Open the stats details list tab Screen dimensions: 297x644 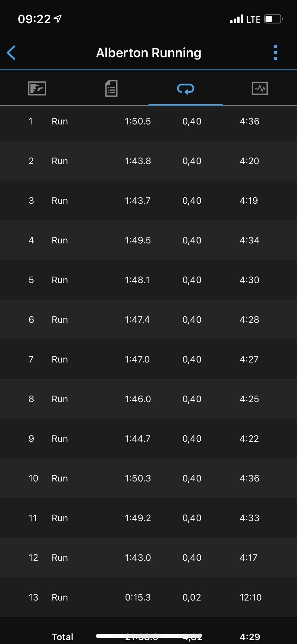[111, 88]
